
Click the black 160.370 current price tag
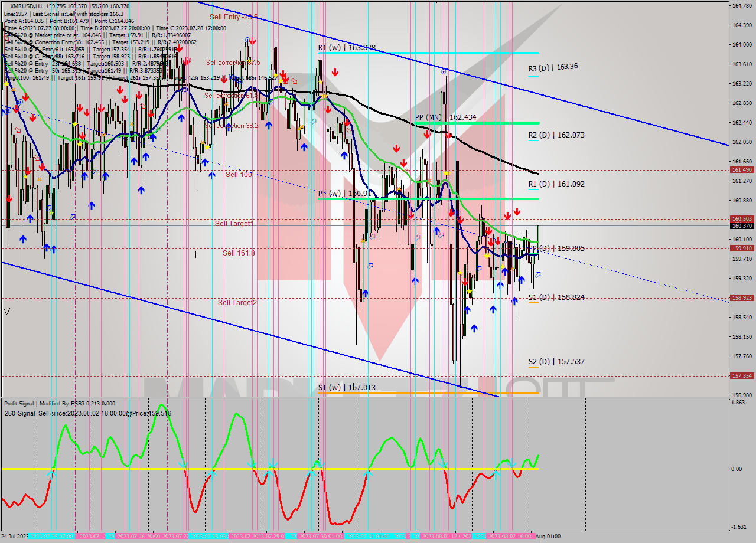point(741,225)
